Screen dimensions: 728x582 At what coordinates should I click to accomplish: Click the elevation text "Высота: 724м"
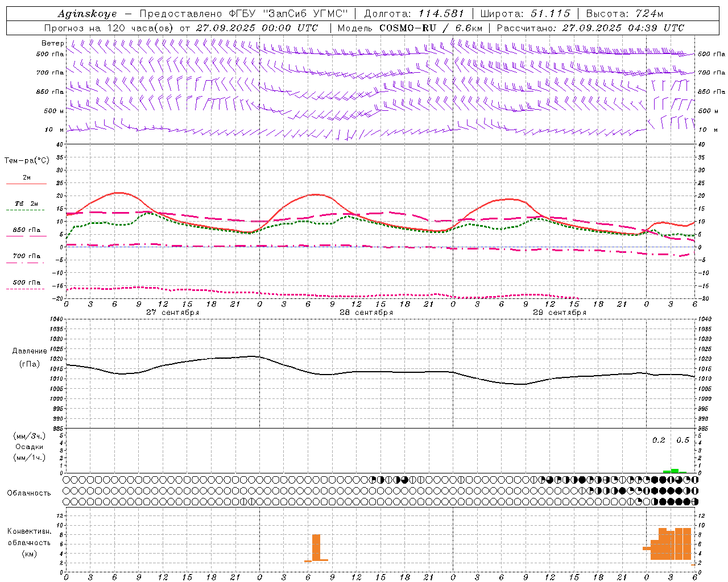pos(624,14)
